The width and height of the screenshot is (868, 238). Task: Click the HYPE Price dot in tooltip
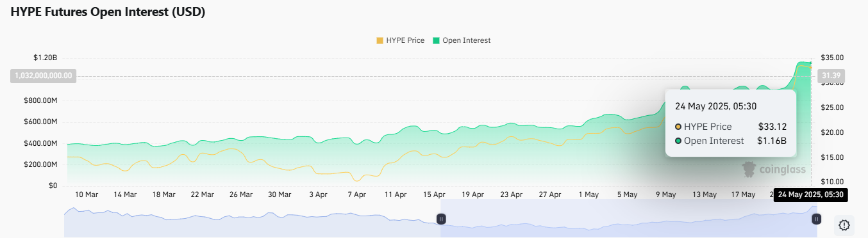click(678, 127)
